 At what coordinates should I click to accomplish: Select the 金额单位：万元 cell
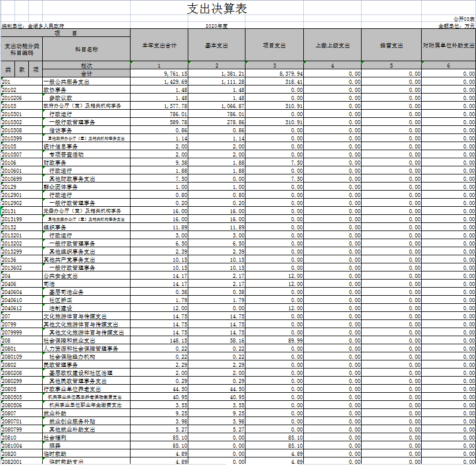click(456, 26)
